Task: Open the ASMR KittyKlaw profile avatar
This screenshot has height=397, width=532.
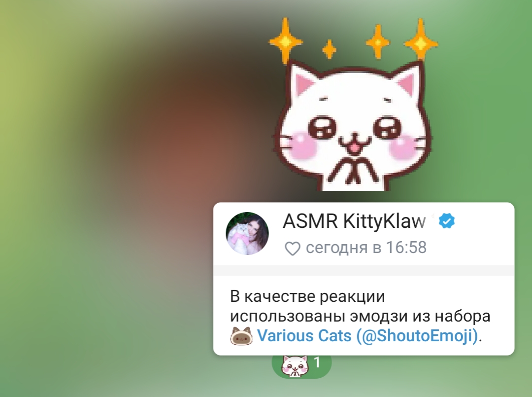Action: [247, 233]
